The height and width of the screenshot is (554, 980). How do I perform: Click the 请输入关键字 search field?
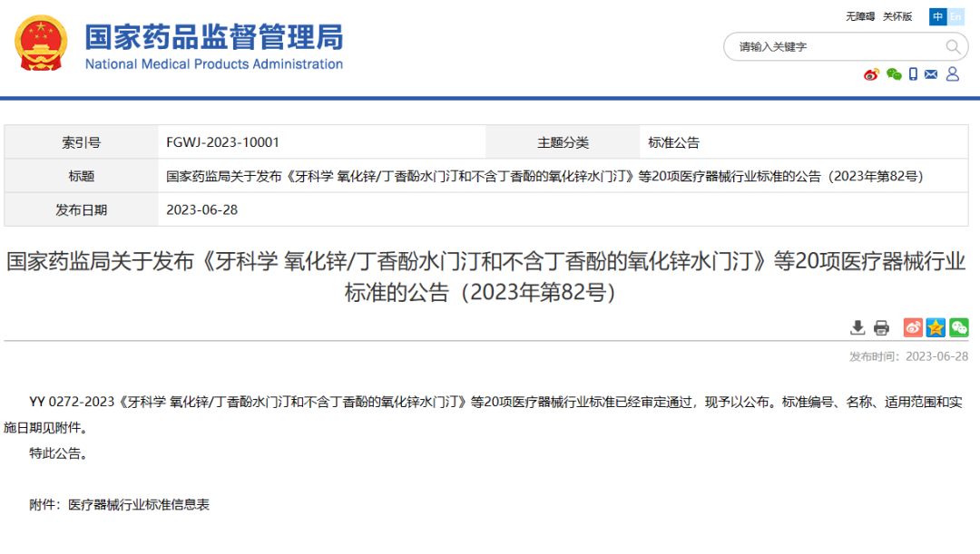point(835,47)
